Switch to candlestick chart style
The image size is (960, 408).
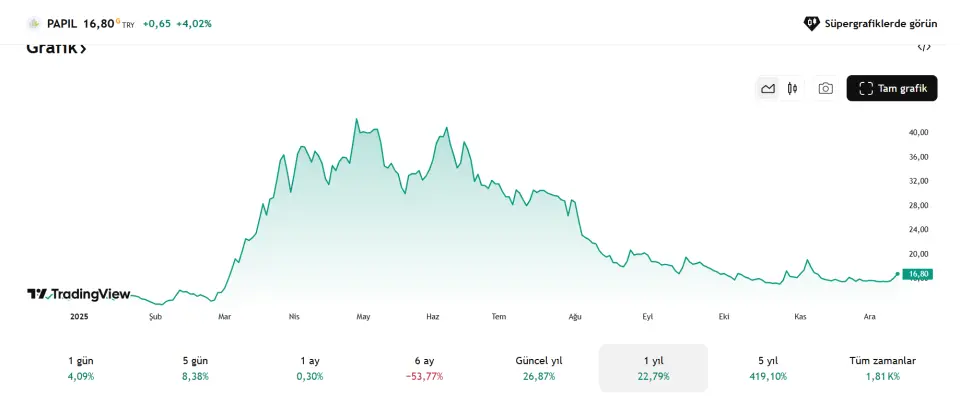tap(792, 88)
